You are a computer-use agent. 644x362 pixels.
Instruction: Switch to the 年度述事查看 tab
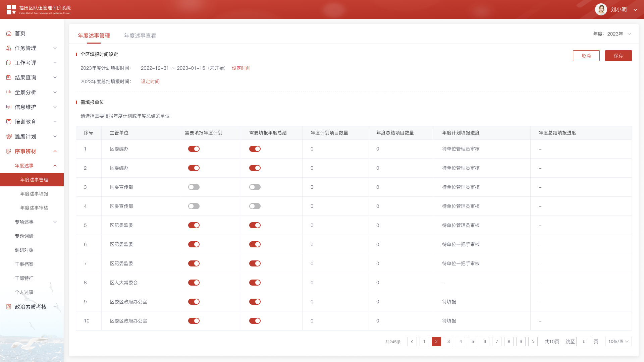(x=140, y=36)
